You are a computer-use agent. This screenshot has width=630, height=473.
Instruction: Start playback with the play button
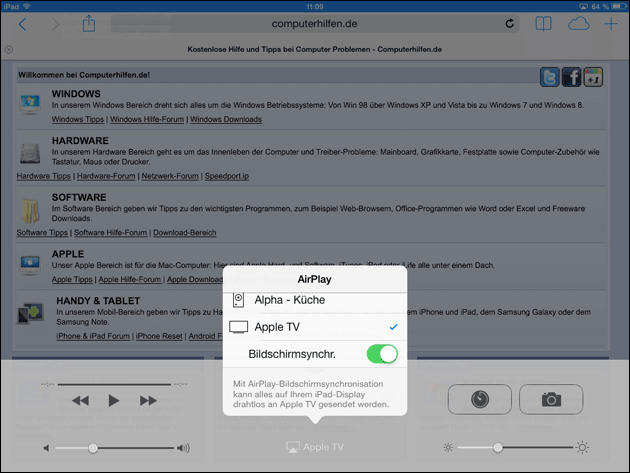pyautogui.click(x=114, y=400)
